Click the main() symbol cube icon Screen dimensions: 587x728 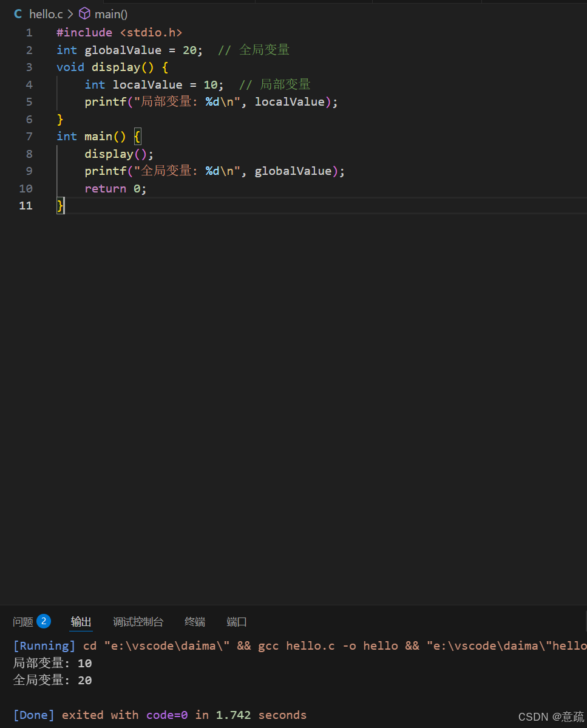(84, 14)
